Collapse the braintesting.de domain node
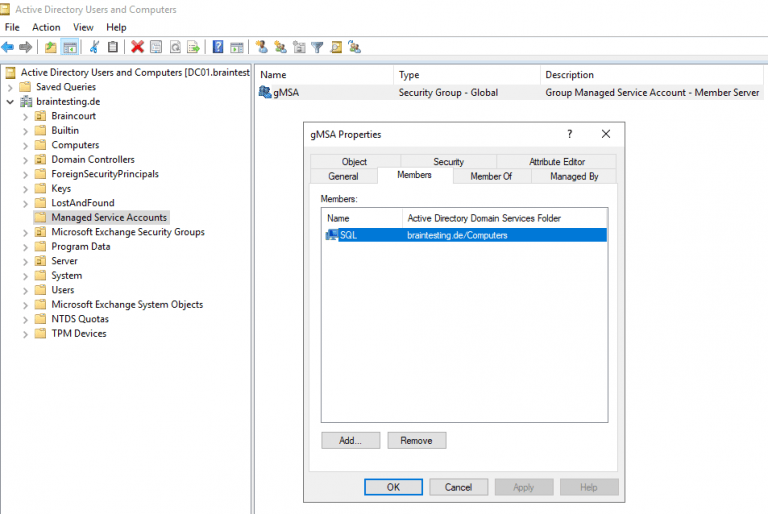Viewport: 768px width, 514px height. coord(10,102)
